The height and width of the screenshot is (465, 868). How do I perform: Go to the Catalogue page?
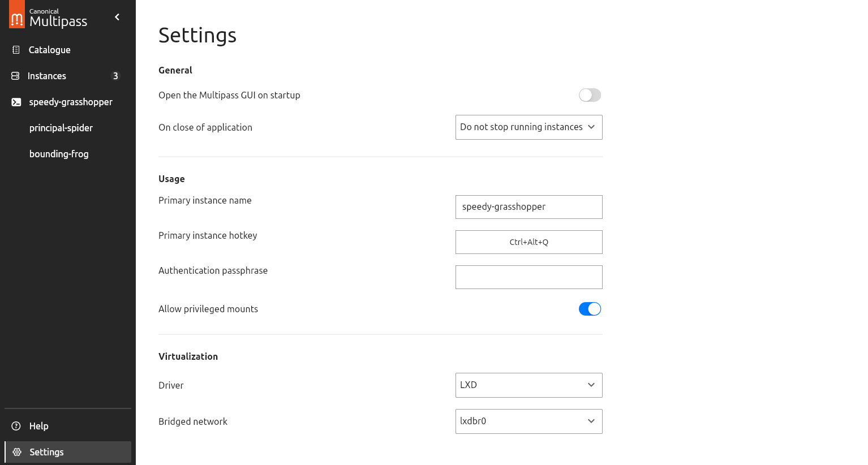(x=50, y=50)
